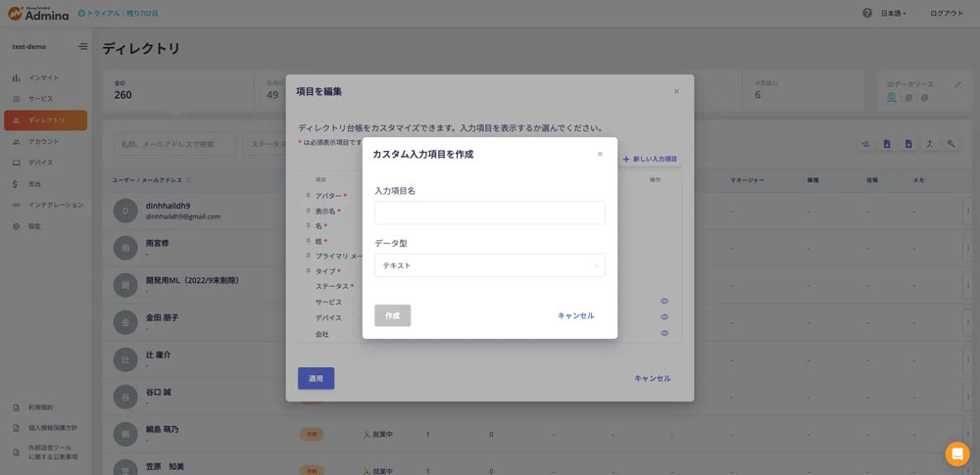Click 就業中 status in 綱島 萌乃 row

(377, 435)
